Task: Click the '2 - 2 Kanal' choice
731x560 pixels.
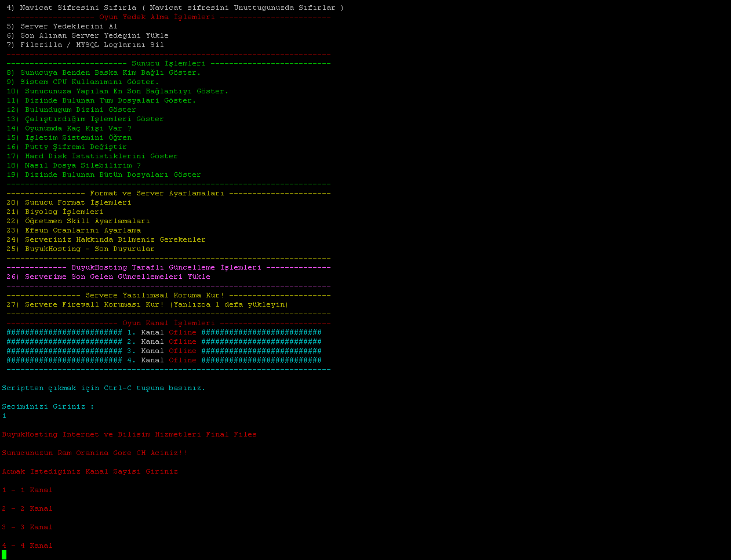Action: click(27, 508)
